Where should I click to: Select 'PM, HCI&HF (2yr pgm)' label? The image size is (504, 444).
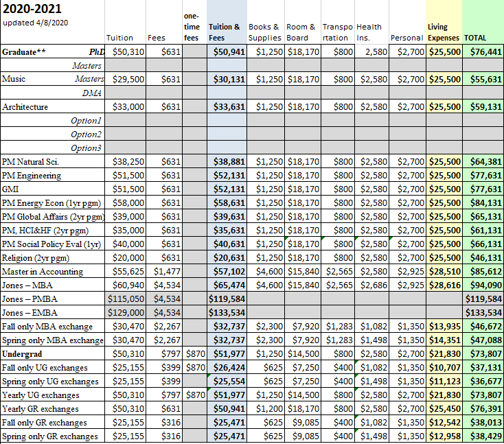(x=45, y=231)
